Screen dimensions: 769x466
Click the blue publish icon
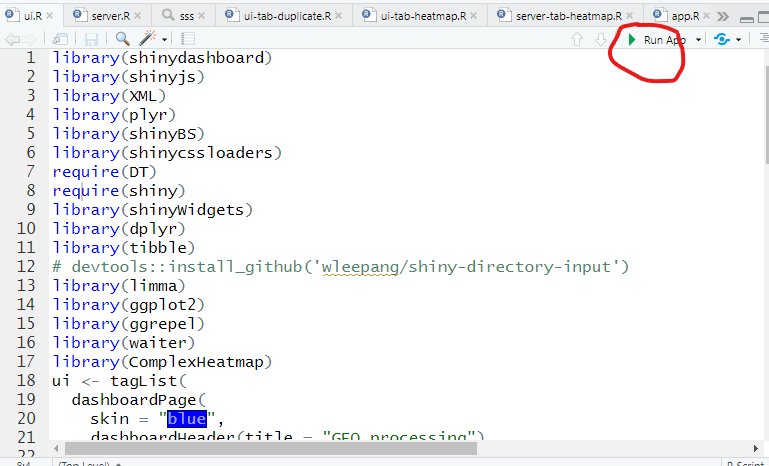[722, 39]
